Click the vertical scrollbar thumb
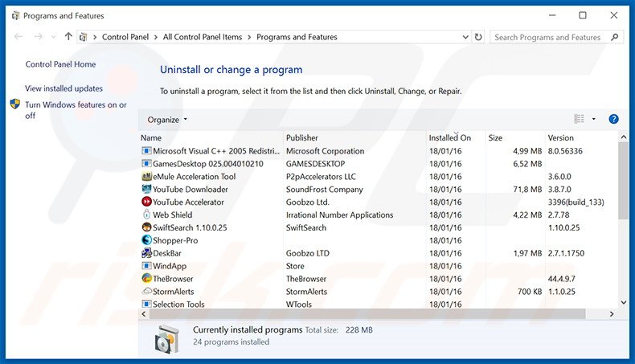Viewport: 635px width, 364px height. pyautogui.click(x=623, y=181)
